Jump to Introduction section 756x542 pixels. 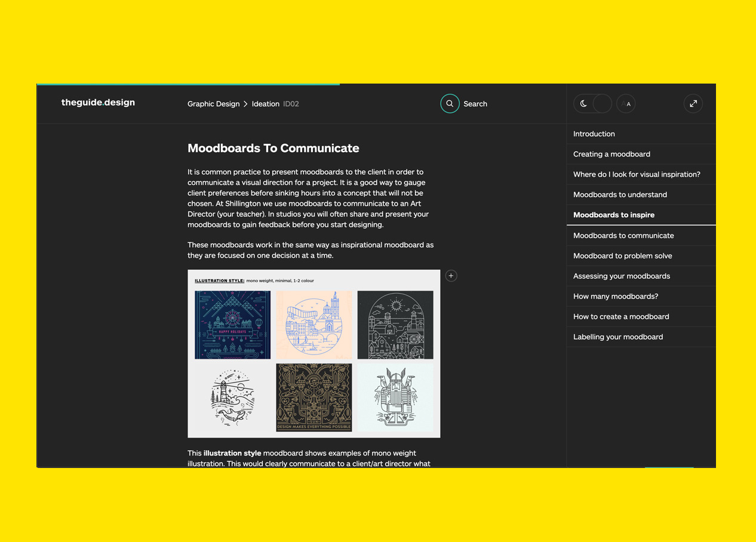(x=594, y=134)
